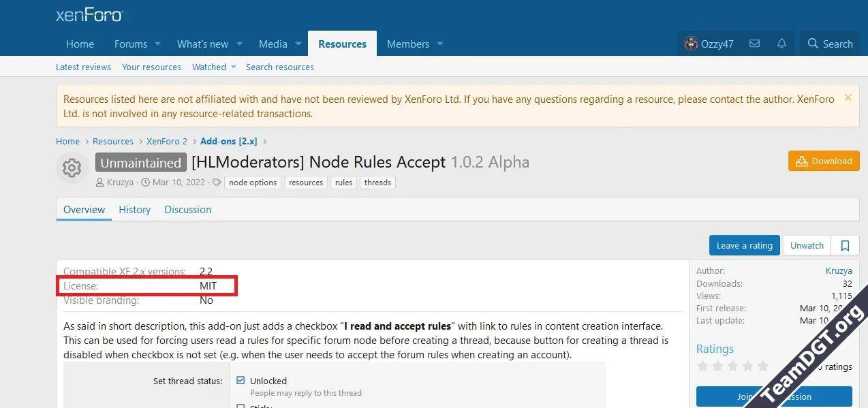Viewport: 868px width, 408px height.
Task: Open your inbox via the envelope icon
Action: point(754,43)
